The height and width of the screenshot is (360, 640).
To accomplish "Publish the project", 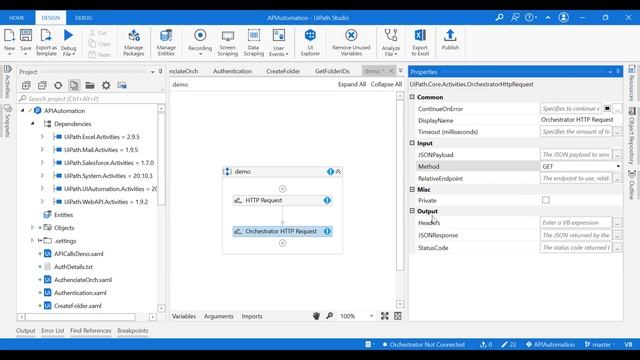I will pos(450,40).
